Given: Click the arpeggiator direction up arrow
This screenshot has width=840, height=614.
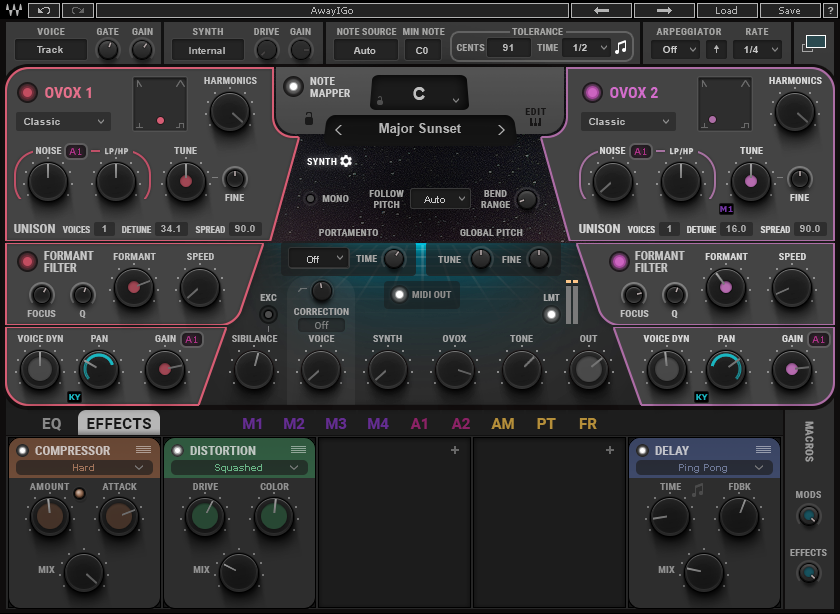Looking at the screenshot, I should pos(716,49).
